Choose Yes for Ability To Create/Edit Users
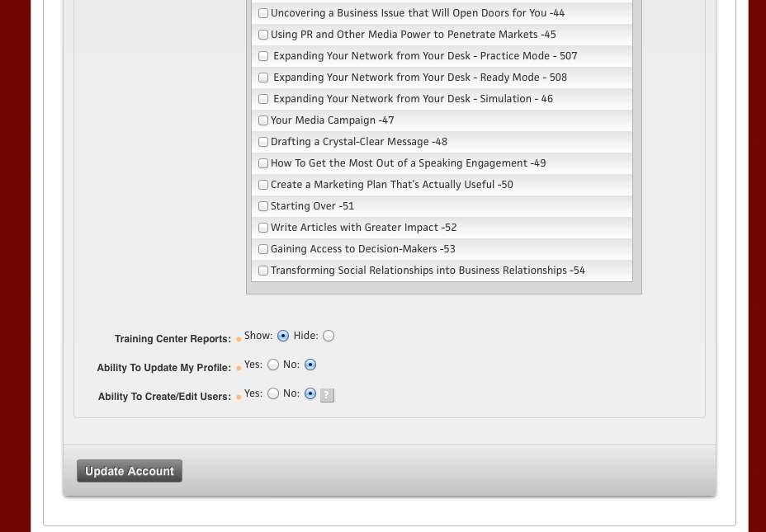The height and width of the screenshot is (532, 766). pyautogui.click(x=273, y=393)
